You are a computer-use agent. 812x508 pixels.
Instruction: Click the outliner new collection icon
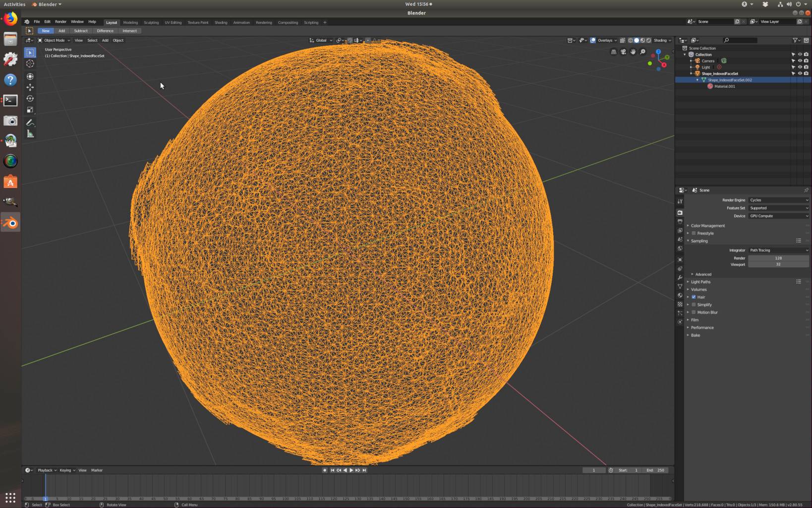tap(806, 40)
